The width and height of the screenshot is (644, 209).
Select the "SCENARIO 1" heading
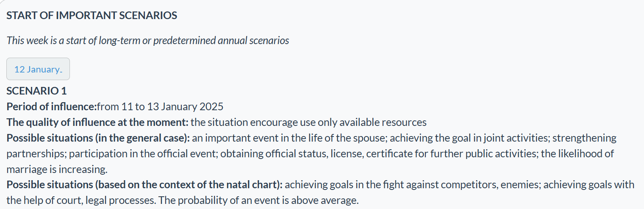coord(36,91)
